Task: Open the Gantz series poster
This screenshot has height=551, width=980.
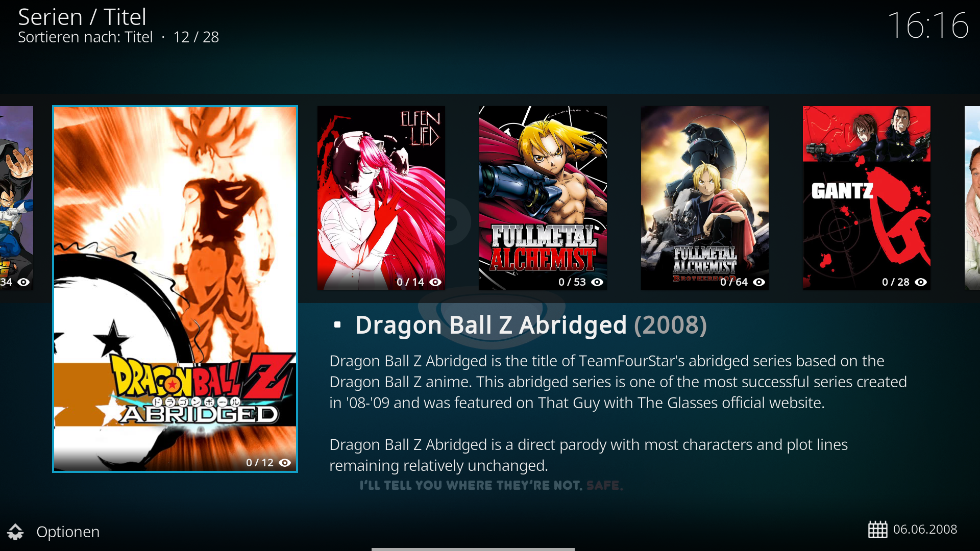Action: coord(867,198)
